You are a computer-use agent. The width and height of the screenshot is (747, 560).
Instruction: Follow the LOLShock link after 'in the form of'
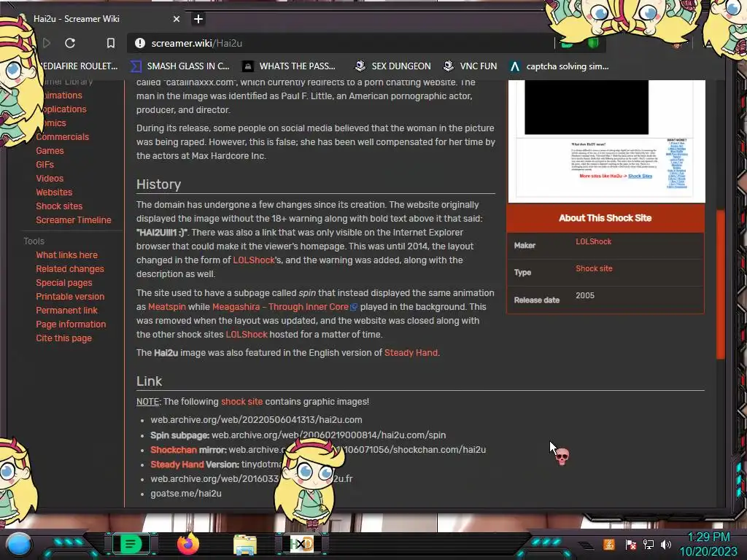[x=254, y=260]
